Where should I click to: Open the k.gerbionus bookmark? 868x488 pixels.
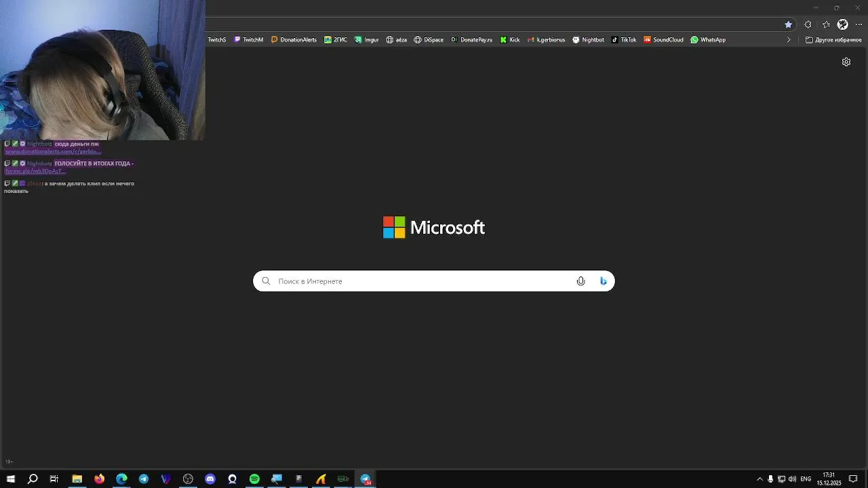coord(546,40)
